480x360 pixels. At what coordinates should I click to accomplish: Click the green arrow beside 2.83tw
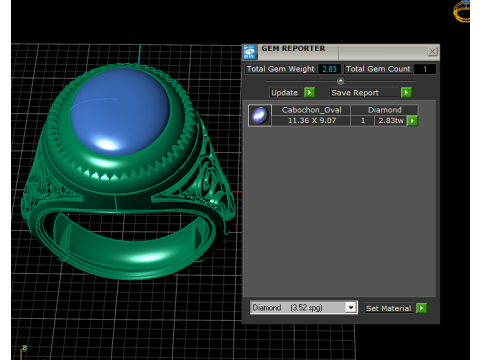412,121
